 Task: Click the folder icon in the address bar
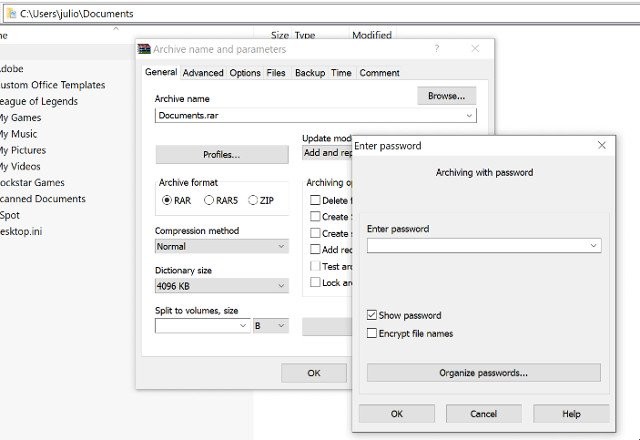tap(9, 14)
